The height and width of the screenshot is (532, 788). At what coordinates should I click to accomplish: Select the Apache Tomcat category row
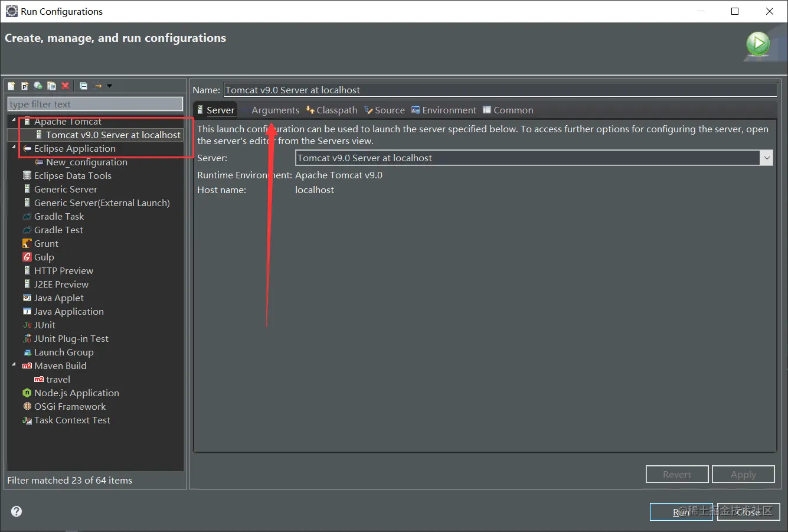tap(68, 121)
